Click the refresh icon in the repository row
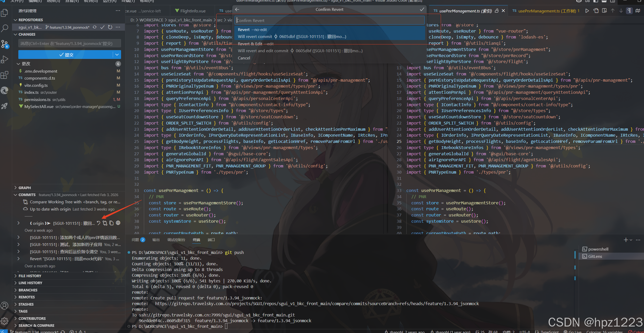 pyautogui.click(x=110, y=27)
